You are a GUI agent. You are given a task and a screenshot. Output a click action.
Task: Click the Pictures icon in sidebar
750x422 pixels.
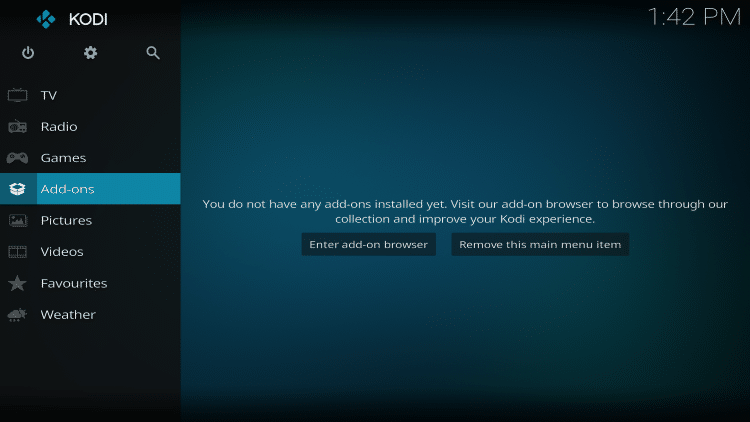(x=18, y=220)
